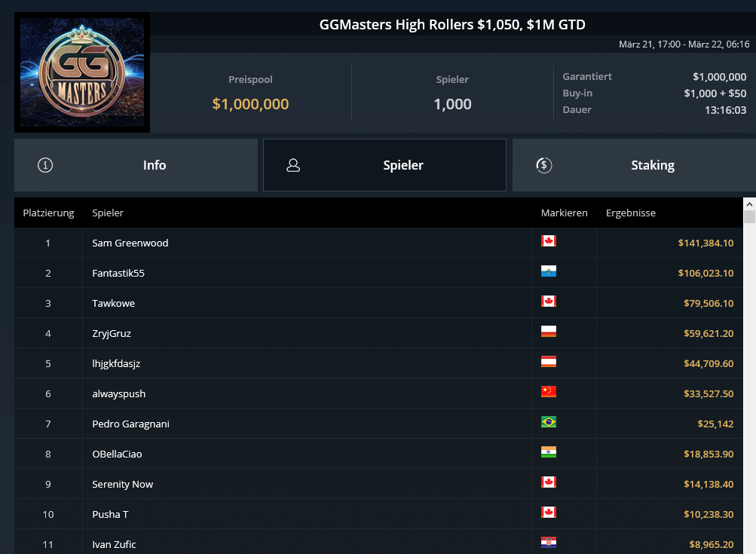
Task: Click Tawkowe's Canada flag
Action: pos(549,301)
